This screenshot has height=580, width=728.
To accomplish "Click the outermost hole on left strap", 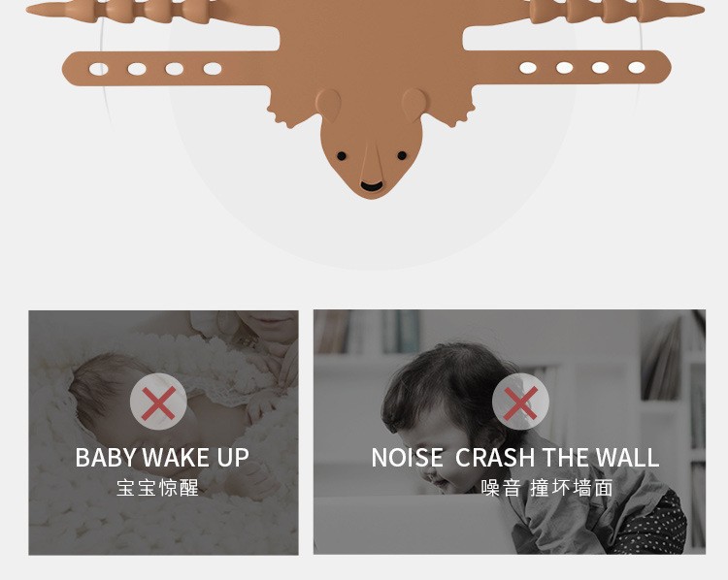I will [98, 70].
